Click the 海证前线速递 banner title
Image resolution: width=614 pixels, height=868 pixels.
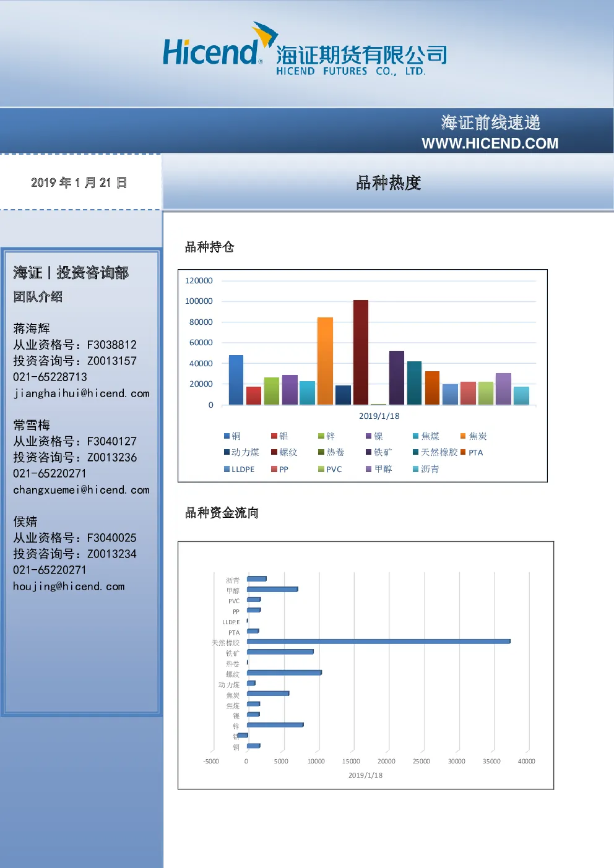click(491, 122)
